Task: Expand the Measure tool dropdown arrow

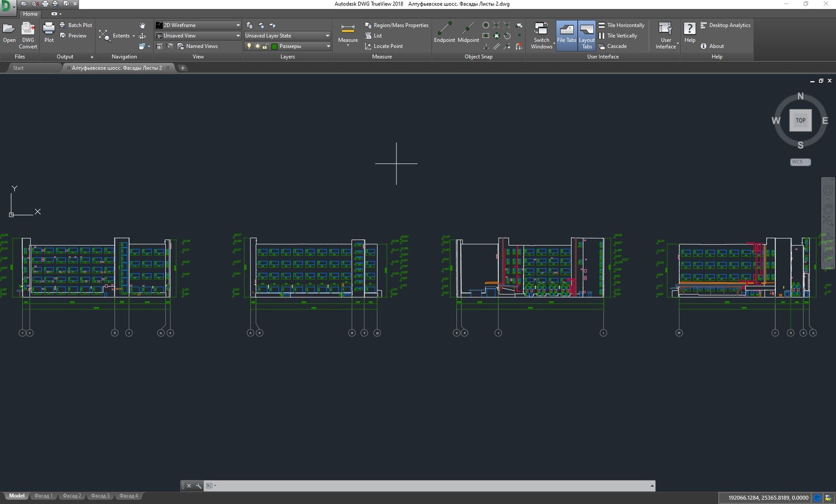Action: point(348,46)
